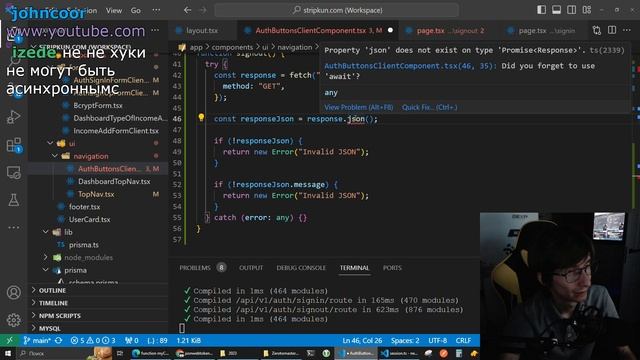This screenshot has width=640, height=360.
Task: Collapse the lib folder
Action: pyautogui.click(x=46, y=232)
